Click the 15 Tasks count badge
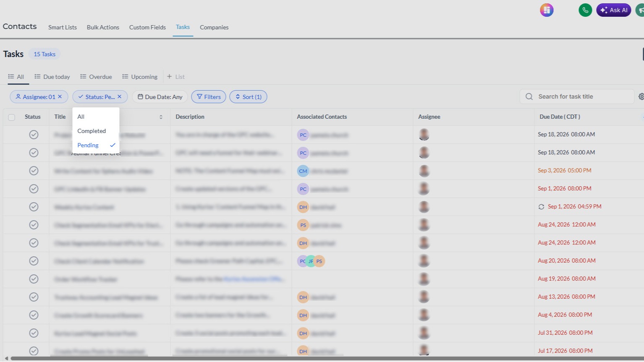This screenshot has width=644, height=362. pos(45,54)
